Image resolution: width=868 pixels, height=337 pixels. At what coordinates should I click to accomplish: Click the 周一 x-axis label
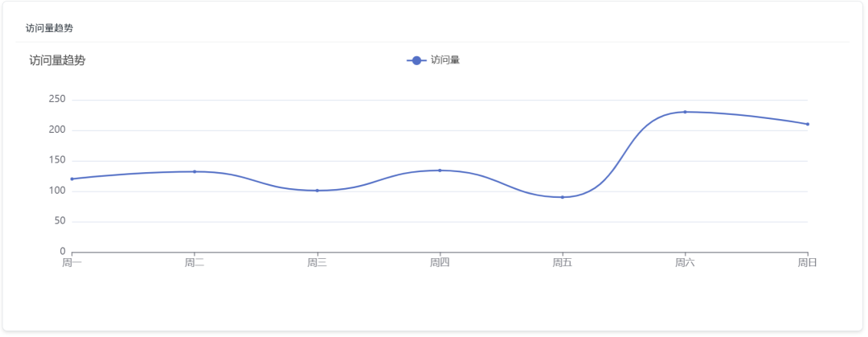[72, 262]
